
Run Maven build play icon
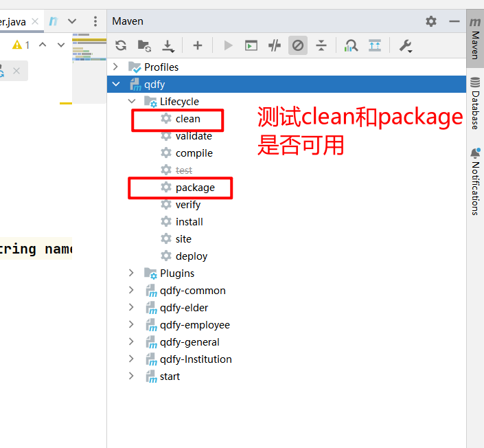[x=228, y=45]
